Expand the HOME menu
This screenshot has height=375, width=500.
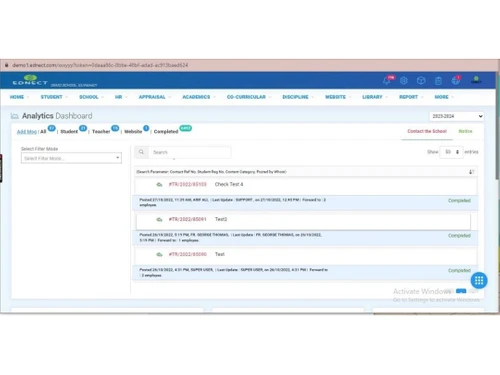coord(19,97)
